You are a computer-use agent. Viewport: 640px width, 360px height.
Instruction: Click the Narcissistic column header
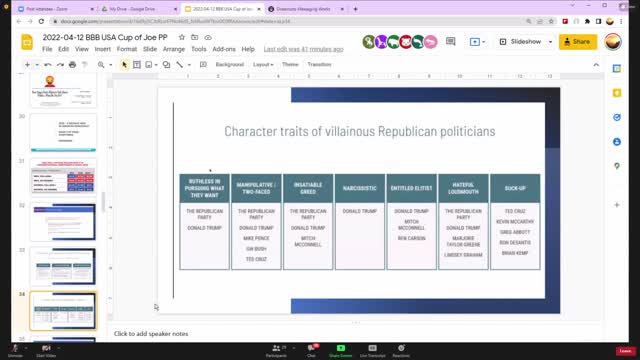tap(360, 188)
